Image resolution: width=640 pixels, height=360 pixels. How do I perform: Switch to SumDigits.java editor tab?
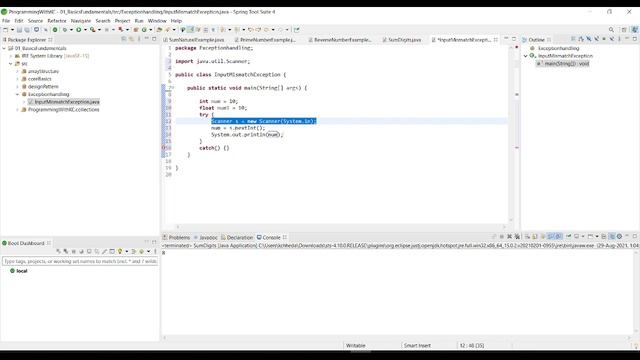(x=402, y=40)
